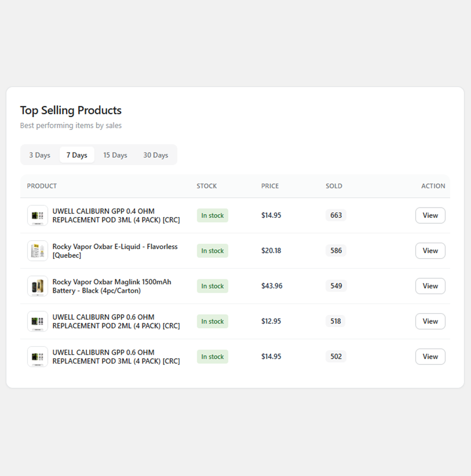This screenshot has width=471, height=476.
Task: Switch to the 3 Days tab
Action: [x=40, y=155]
